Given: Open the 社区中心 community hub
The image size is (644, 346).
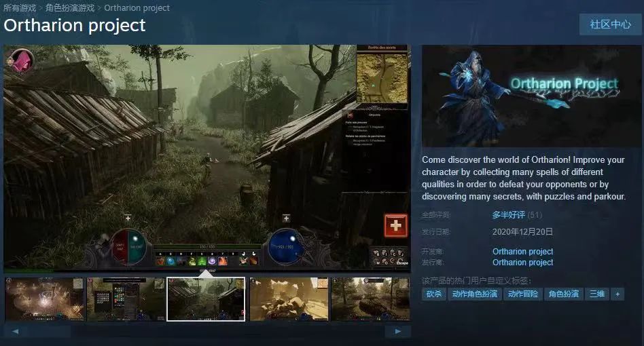Looking at the screenshot, I should coord(610,24).
